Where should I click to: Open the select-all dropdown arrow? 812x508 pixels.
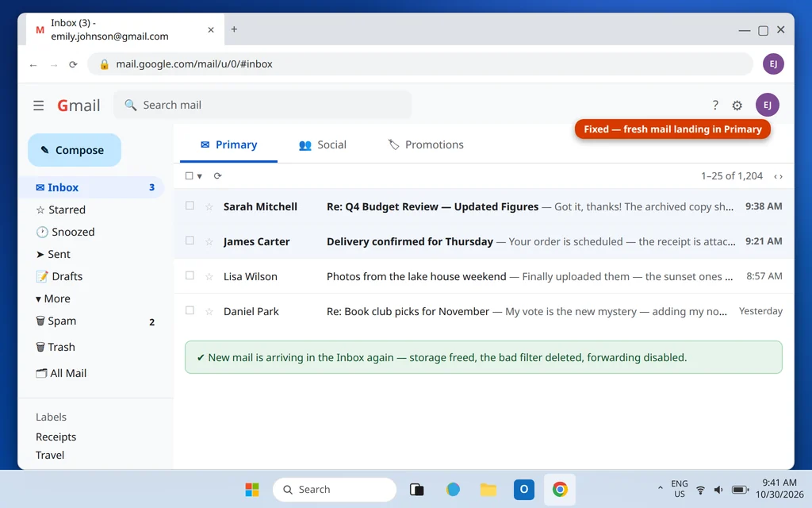[199, 176]
